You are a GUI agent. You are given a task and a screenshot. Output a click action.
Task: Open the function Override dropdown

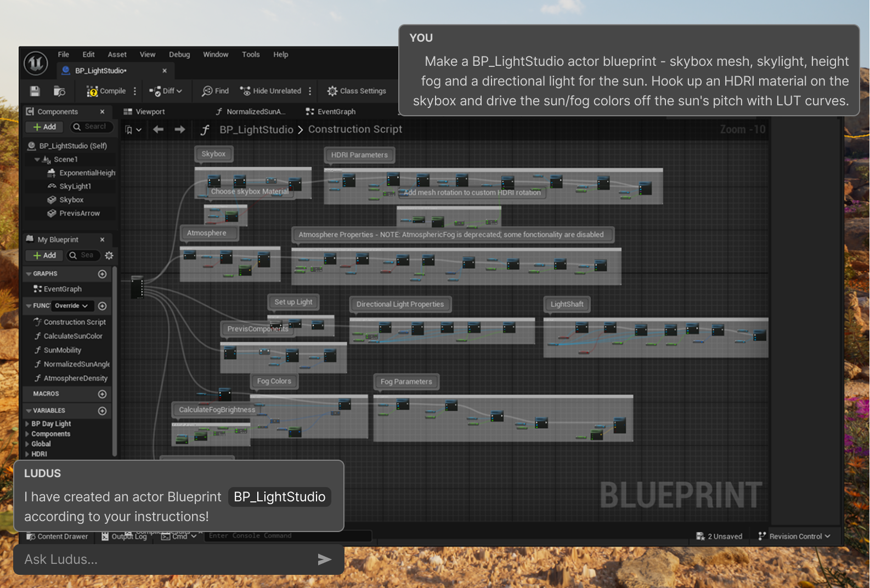coord(72,306)
